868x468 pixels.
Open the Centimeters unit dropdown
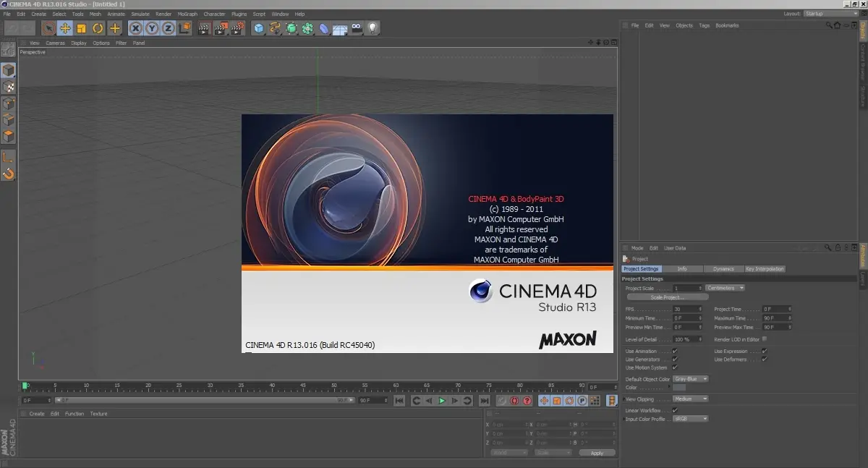[x=726, y=288]
